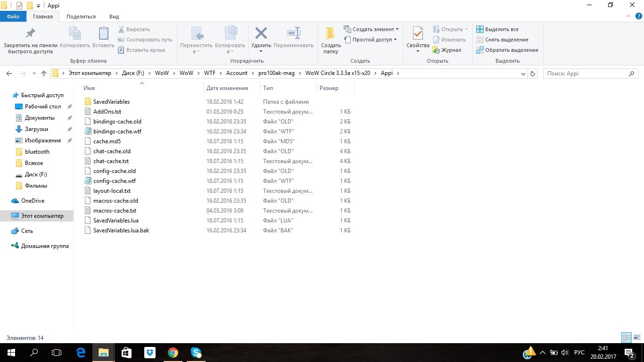The image size is (644, 362).
Task: Open Dropbox from the taskbar
Action: 150,353
